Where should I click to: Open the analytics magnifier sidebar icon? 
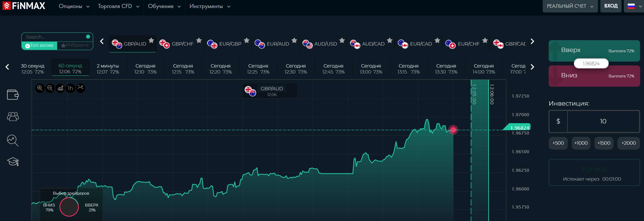(13, 141)
